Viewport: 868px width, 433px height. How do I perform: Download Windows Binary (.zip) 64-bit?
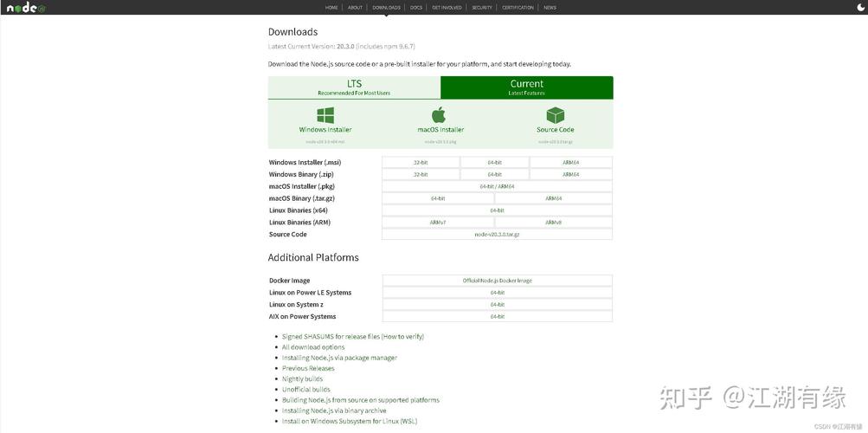click(495, 174)
